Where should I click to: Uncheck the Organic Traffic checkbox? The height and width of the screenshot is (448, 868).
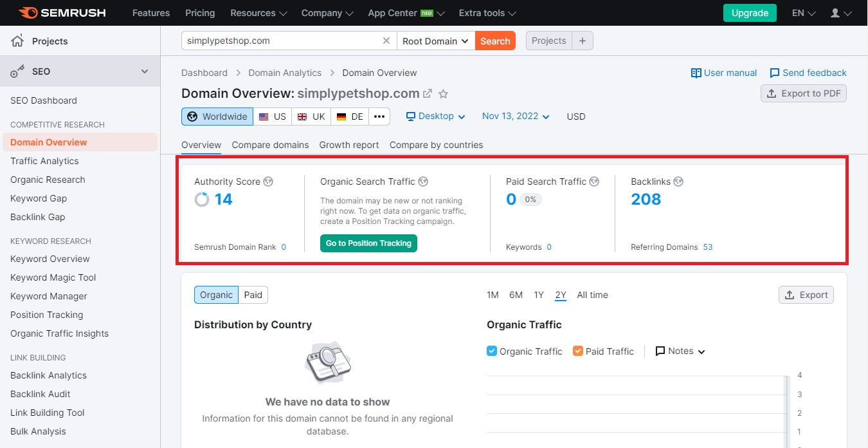(x=492, y=351)
